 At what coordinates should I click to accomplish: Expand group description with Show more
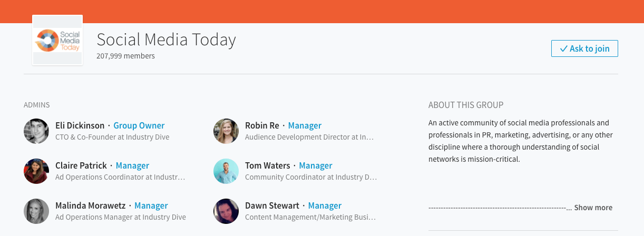tap(593, 208)
